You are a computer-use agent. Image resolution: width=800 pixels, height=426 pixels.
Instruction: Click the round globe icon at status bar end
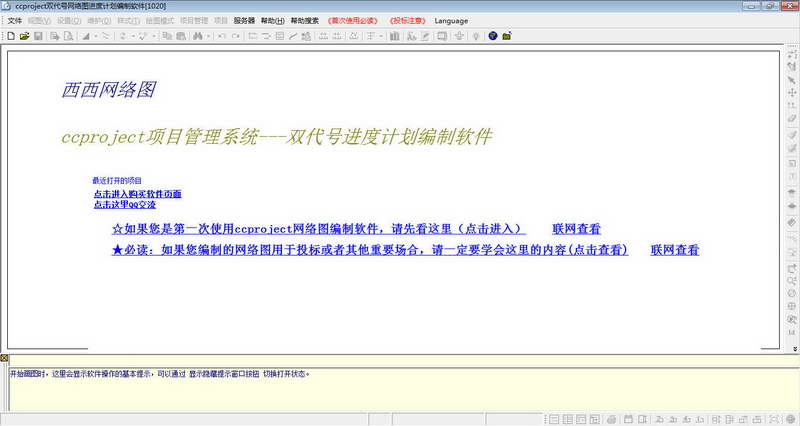791,419
